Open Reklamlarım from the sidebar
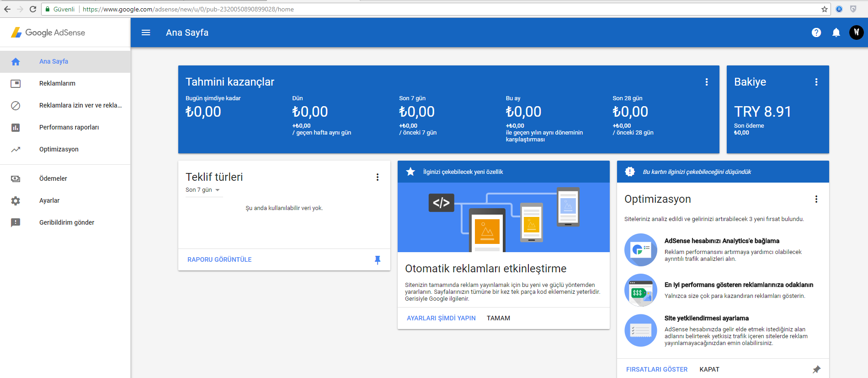This screenshot has height=378, width=868. (x=65, y=83)
